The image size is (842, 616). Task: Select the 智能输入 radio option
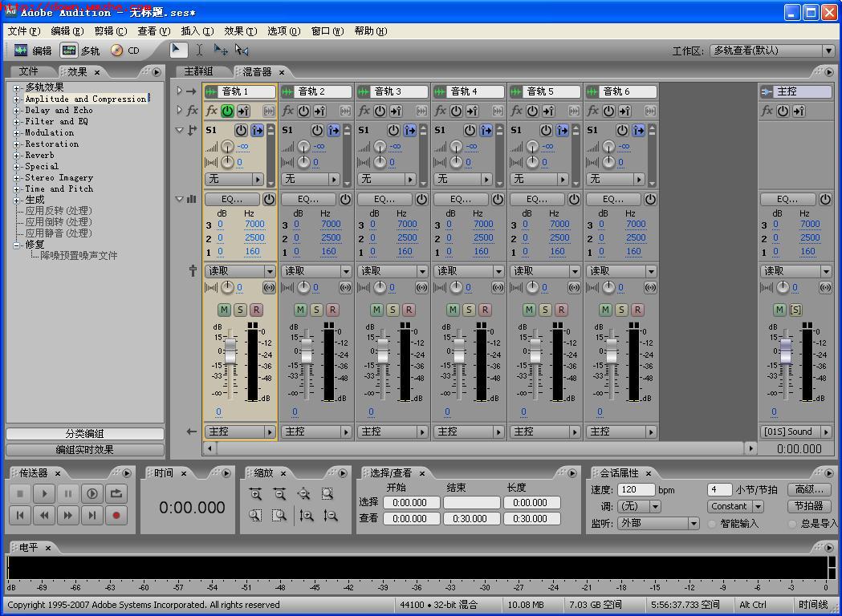(x=713, y=524)
